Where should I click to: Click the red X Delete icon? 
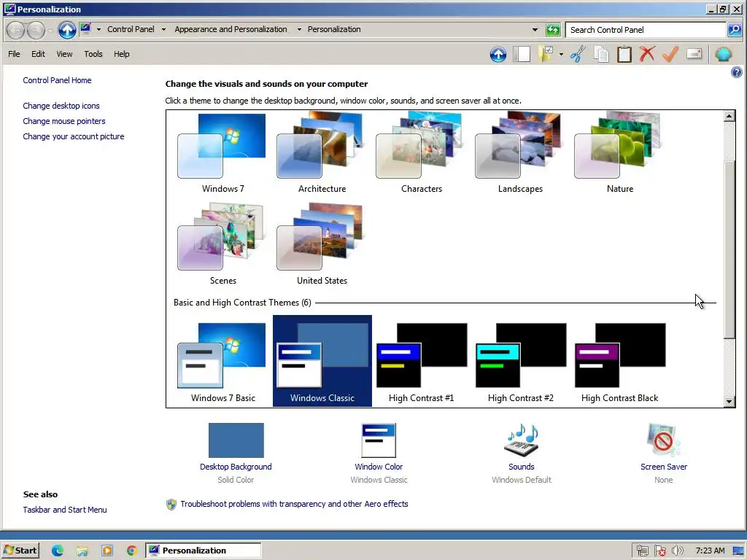click(x=647, y=54)
